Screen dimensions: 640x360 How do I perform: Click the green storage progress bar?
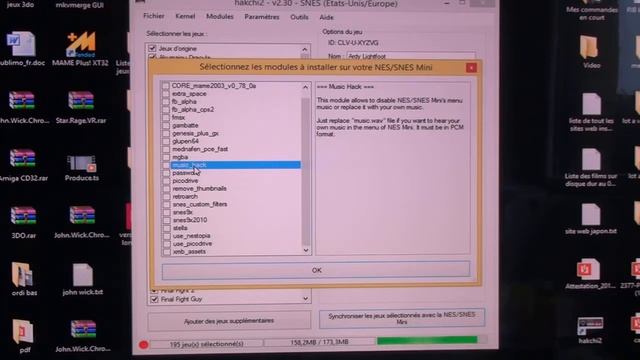pos(427,340)
